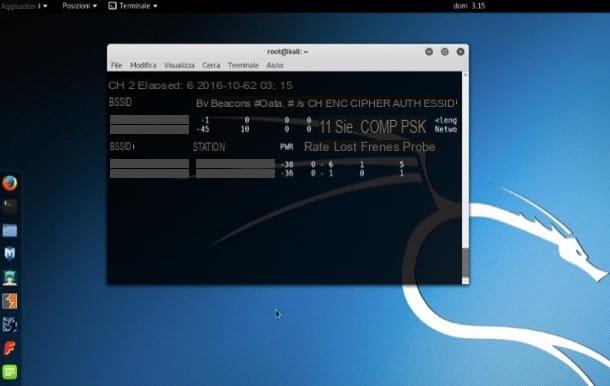Open the terminal icon in the dock
Viewport: 610px width, 386px height.
(x=9, y=206)
